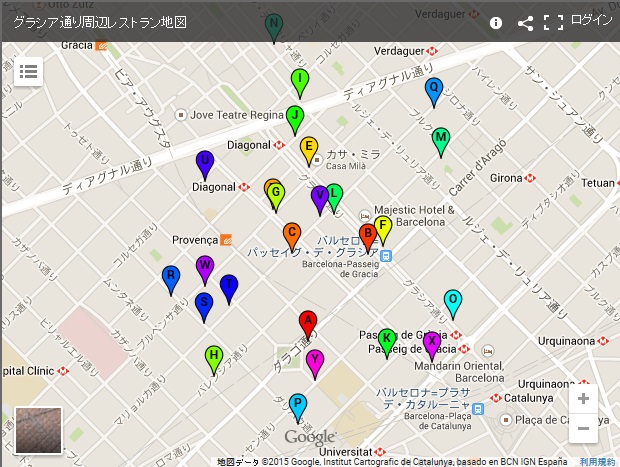The width and height of the screenshot is (620, 467).
Task: Open the map legend list icon
Action: point(28,72)
